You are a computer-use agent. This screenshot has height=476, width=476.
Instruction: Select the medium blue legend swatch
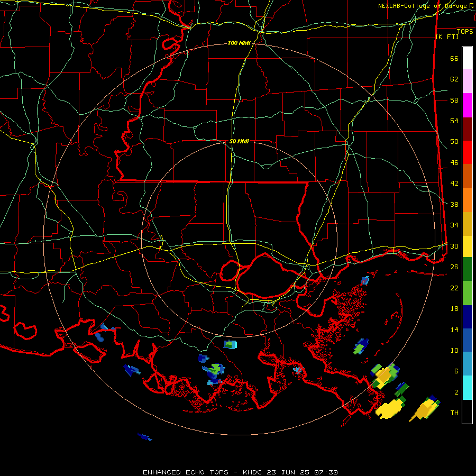click(x=467, y=340)
